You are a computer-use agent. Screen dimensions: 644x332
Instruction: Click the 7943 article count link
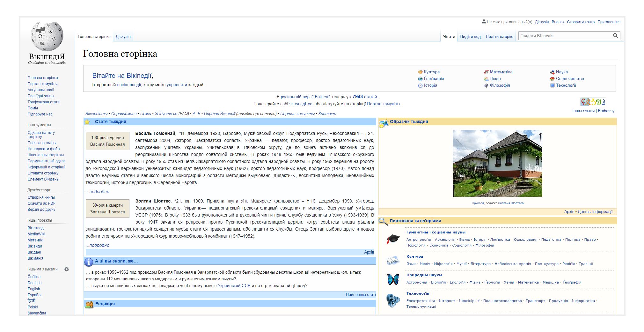[357, 97]
